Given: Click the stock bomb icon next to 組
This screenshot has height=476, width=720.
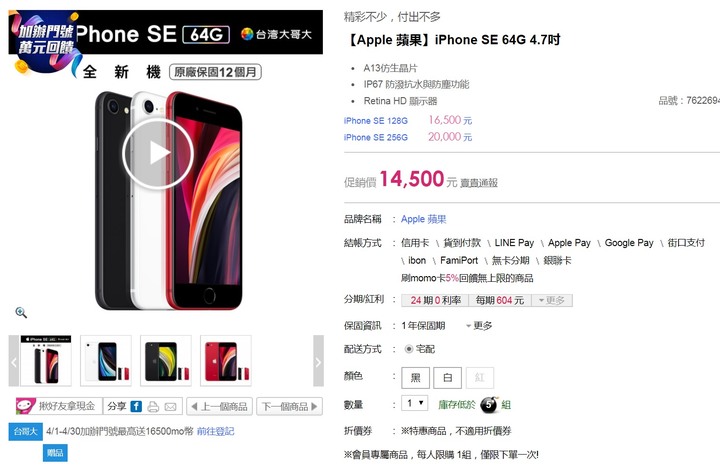Looking at the screenshot, I should [489, 404].
